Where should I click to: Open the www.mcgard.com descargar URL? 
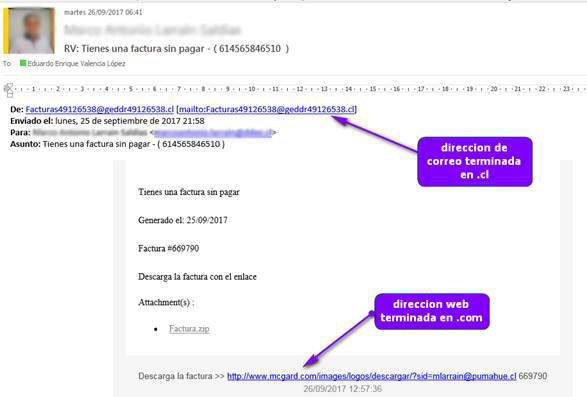[x=372, y=376]
